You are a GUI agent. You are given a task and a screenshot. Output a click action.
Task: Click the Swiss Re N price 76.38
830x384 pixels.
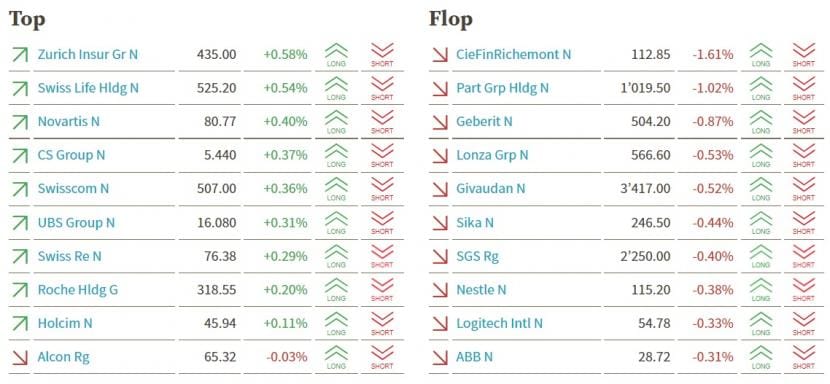coord(220,256)
